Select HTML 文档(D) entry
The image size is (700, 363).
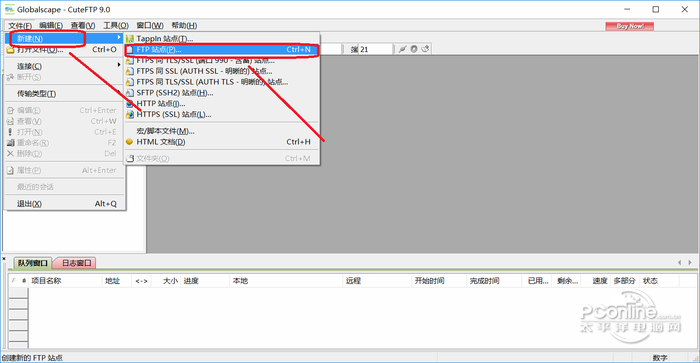click(x=221, y=142)
